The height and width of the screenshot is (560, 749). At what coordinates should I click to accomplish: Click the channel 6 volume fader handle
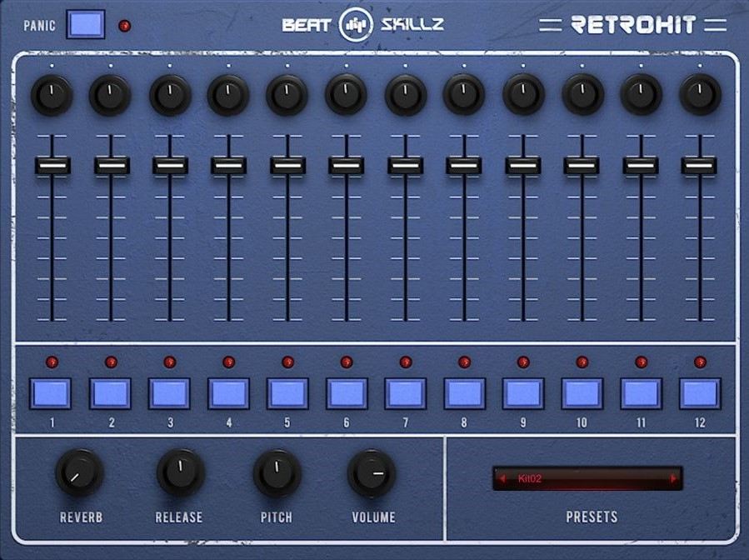(347, 166)
